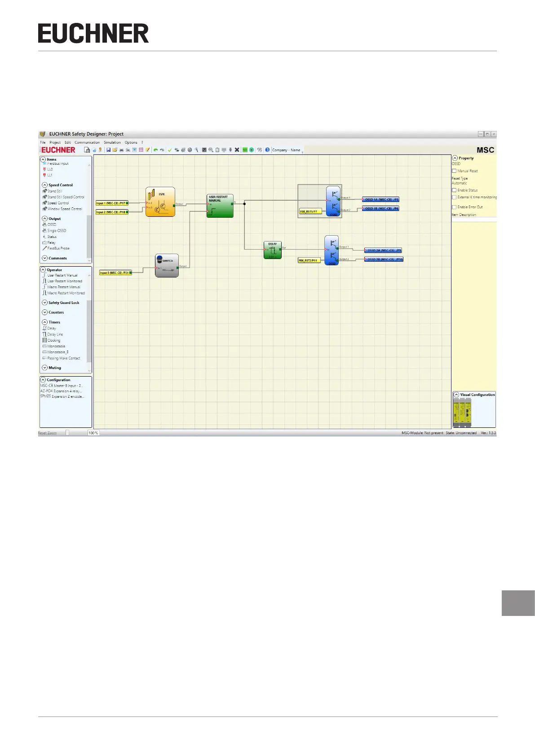This screenshot has width=535, height=756.
Task: Select SPM2S Expansion configuration entry
Action: (62, 396)
